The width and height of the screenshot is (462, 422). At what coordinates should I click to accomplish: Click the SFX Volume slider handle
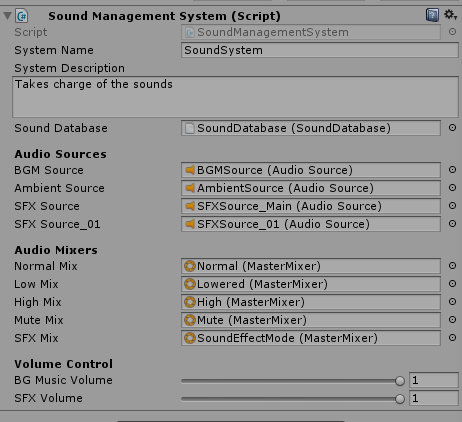pyautogui.click(x=400, y=399)
